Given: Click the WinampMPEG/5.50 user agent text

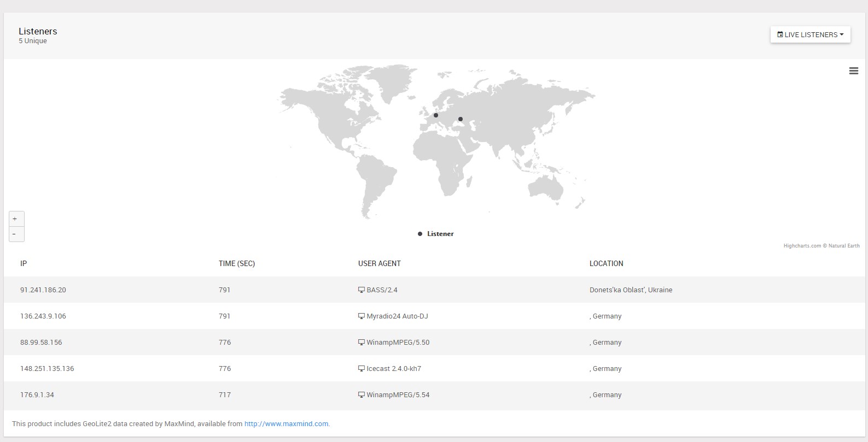Looking at the screenshot, I should point(398,342).
